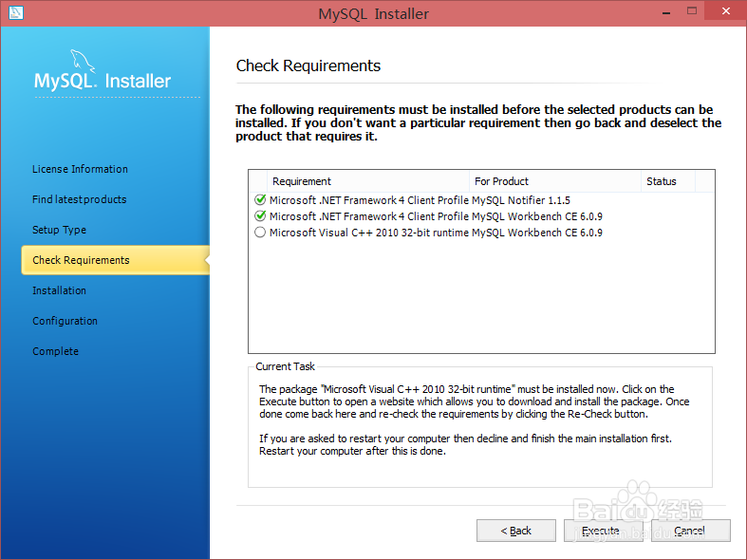This screenshot has width=747, height=560.
Task: Open License Information step
Action: click(x=80, y=169)
